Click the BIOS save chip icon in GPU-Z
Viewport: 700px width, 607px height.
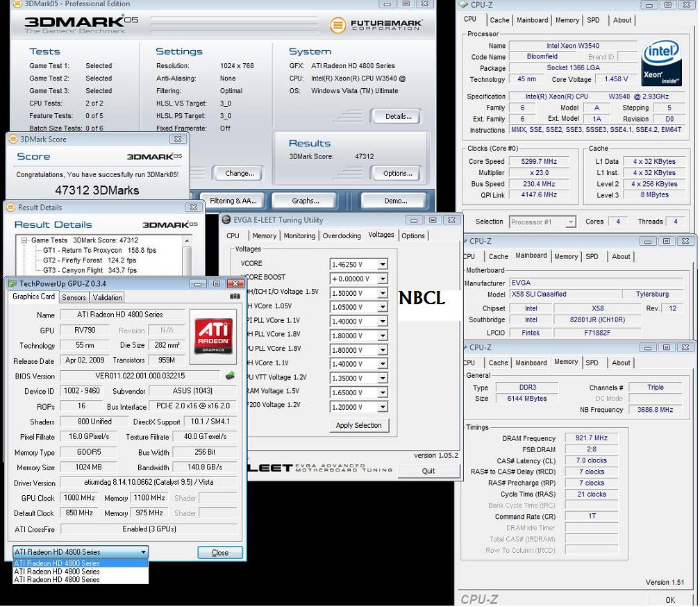(230, 376)
